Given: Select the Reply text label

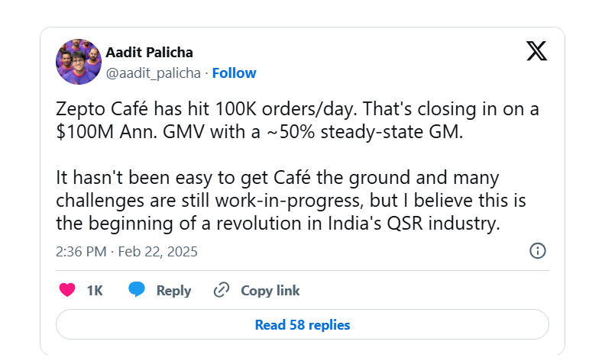Looking at the screenshot, I should 173,291.
